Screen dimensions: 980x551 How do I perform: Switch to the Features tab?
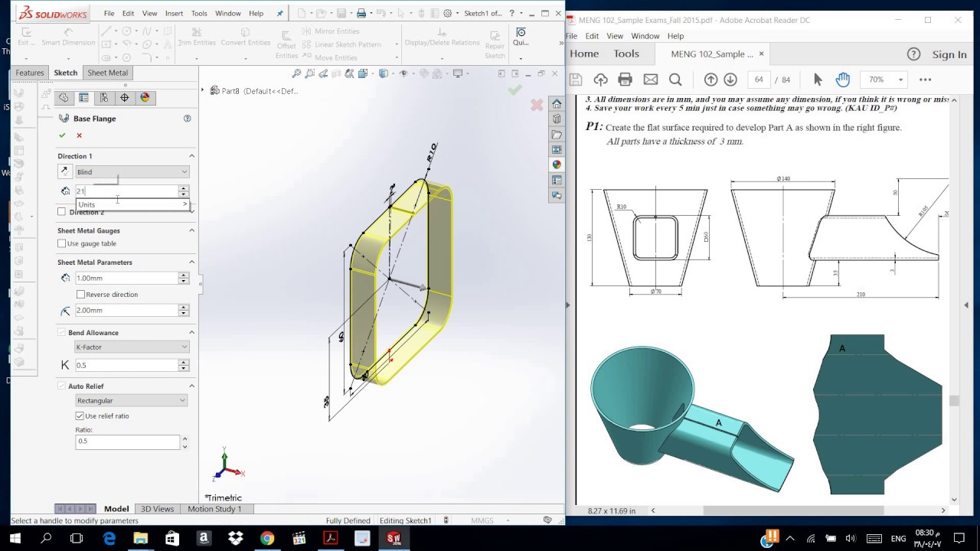[x=30, y=73]
